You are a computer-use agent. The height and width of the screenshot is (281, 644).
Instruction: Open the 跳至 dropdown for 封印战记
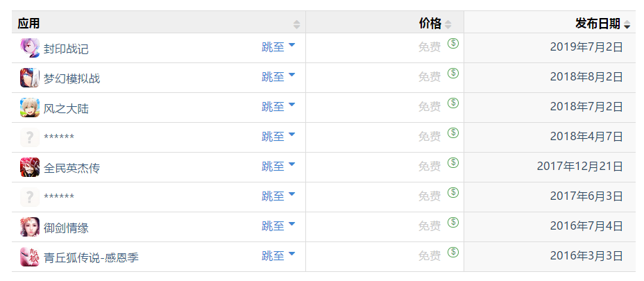point(278,47)
